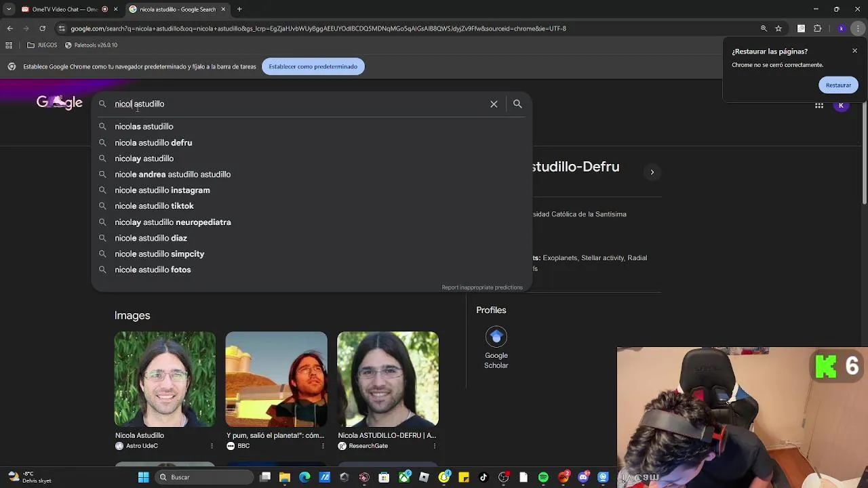Click Google account avatar K

point(841,105)
